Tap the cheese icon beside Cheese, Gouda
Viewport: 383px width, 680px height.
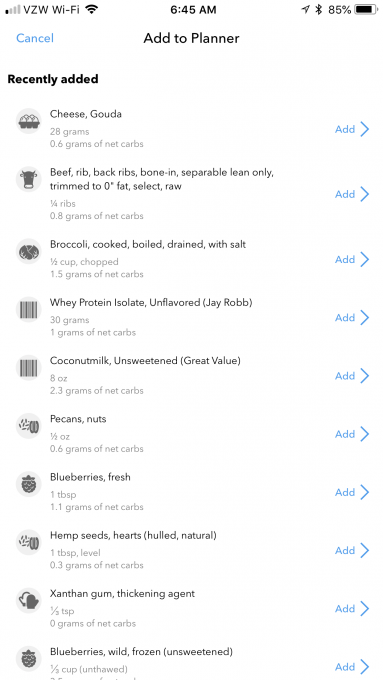29,121
